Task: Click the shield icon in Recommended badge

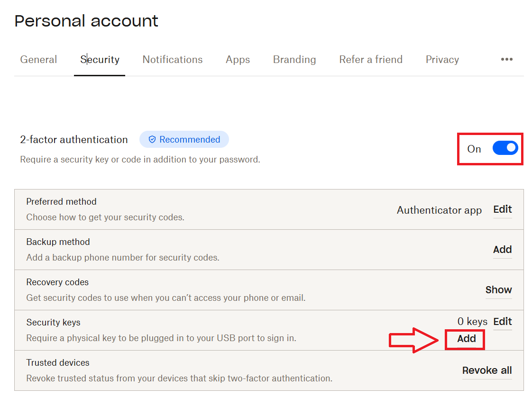Action: click(x=152, y=140)
